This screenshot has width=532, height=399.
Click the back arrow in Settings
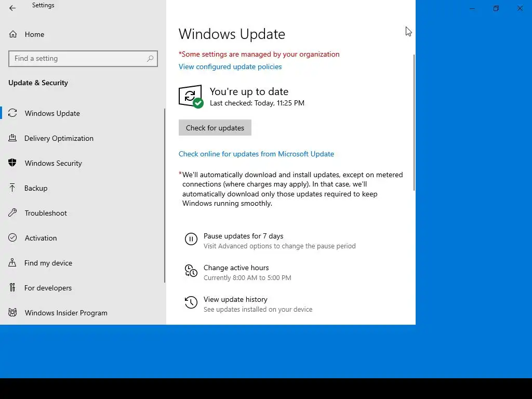click(x=12, y=8)
